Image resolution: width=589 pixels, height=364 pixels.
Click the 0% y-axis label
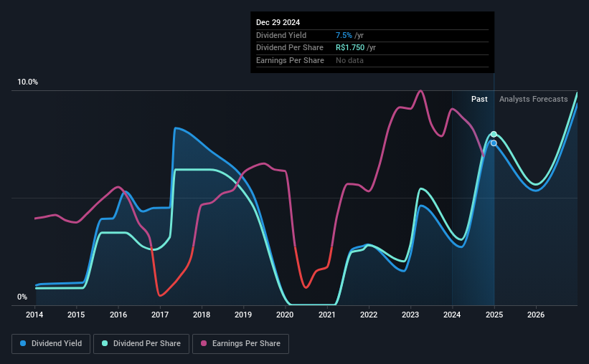[22, 297]
